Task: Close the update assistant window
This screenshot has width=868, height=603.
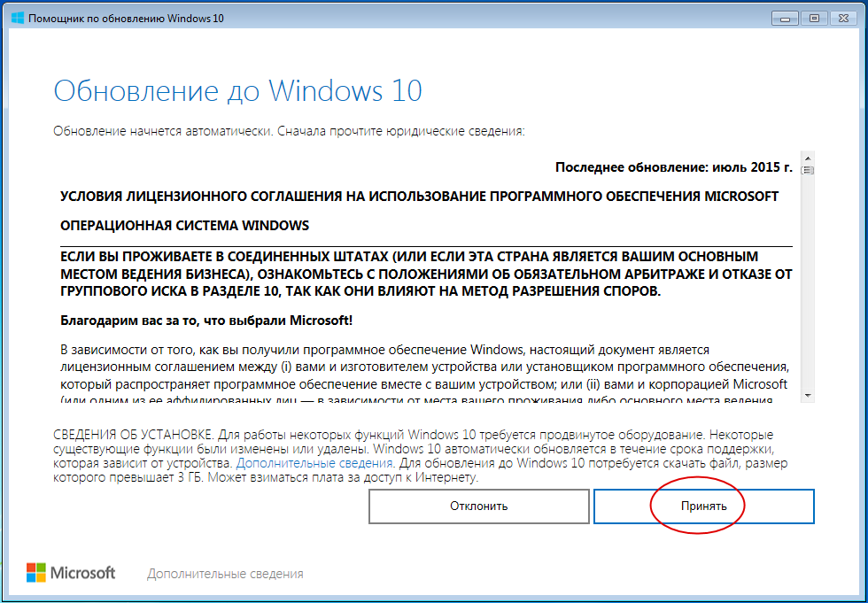Action: point(844,19)
